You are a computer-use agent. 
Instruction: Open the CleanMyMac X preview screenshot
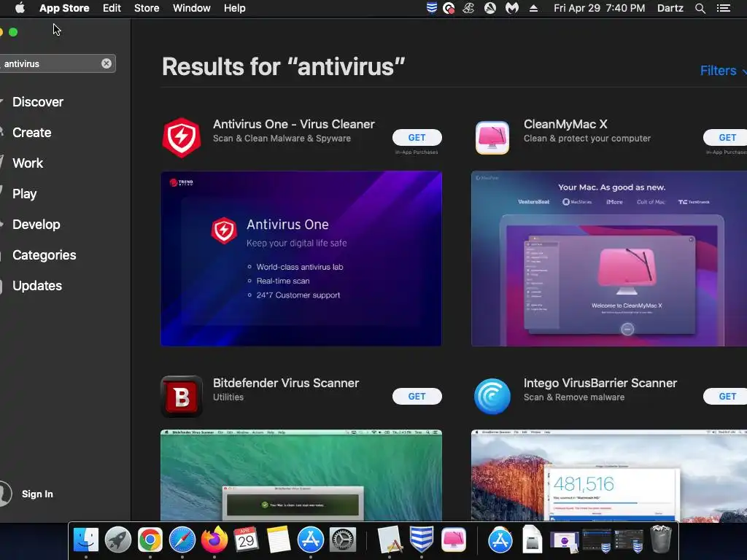[x=609, y=259]
